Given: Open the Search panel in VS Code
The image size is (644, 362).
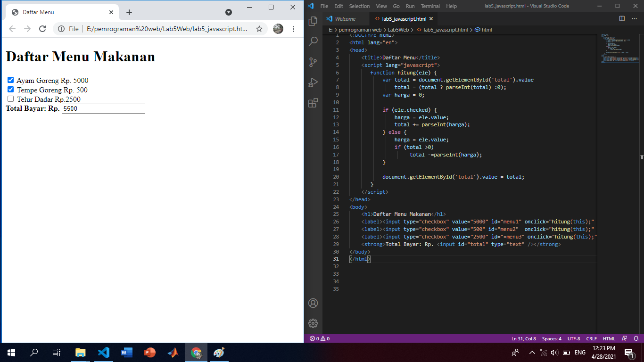Looking at the screenshot, I should (x=313, y=41).
